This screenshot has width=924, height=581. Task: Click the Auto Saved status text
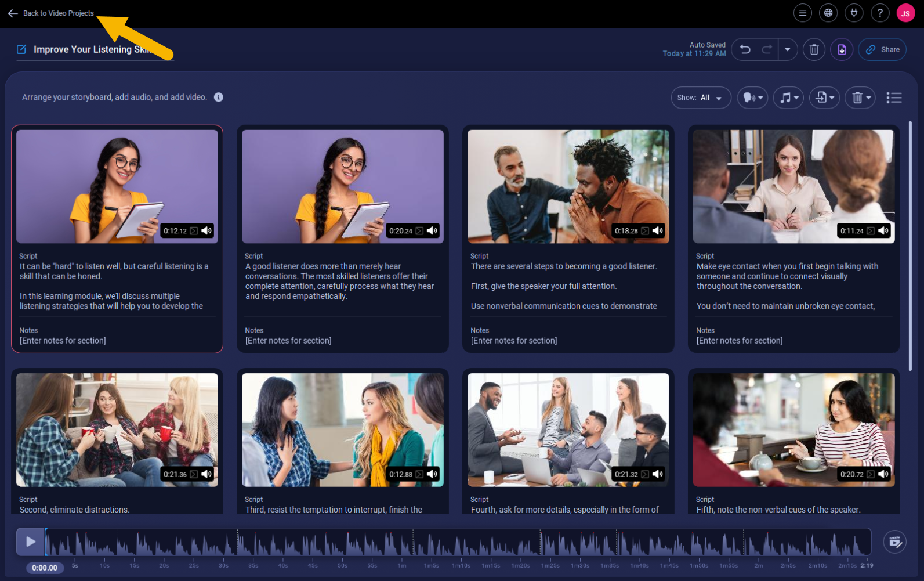pyautogui.click(x=707, y=45)
